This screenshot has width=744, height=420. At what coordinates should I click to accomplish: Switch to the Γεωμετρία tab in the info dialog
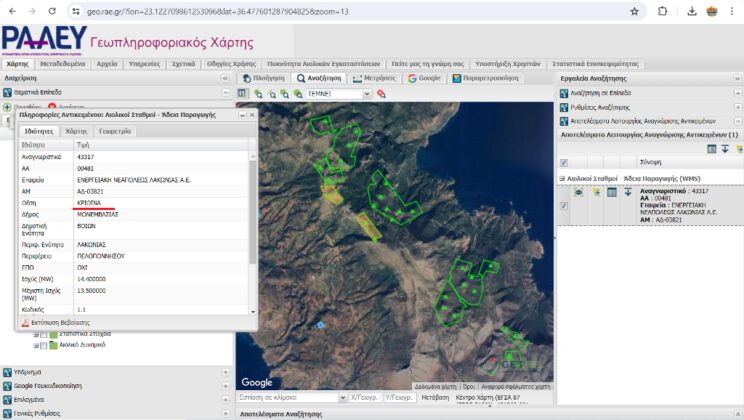(x=115, y=131)
